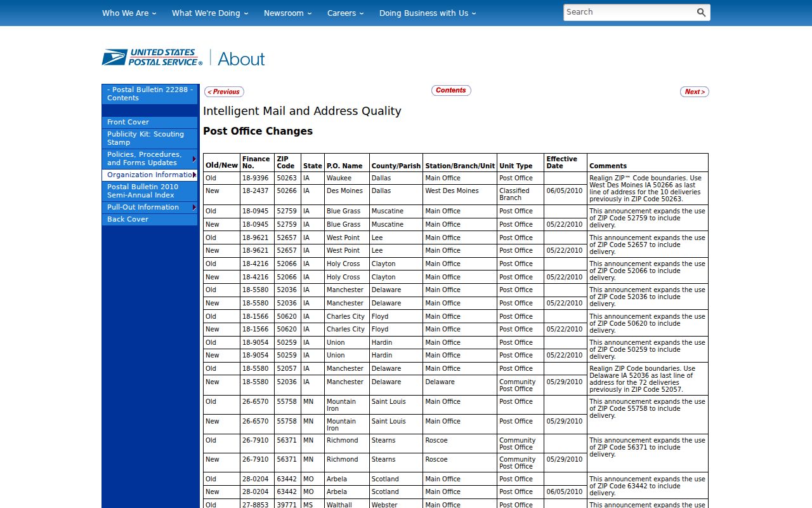The width and height of the screenshot is (812, 508).
Task: Select ZIP code 52057 cell
Action: (x=287, y=369)
